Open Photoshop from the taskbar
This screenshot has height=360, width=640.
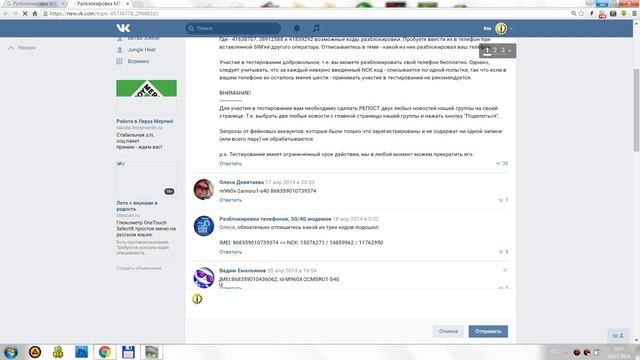coord(81,352)
